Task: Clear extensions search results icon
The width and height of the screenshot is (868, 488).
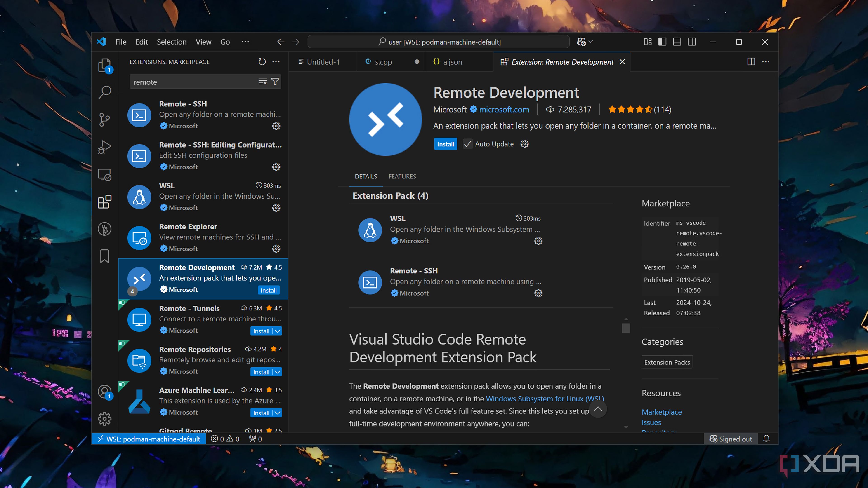Action: coord(262,82)
